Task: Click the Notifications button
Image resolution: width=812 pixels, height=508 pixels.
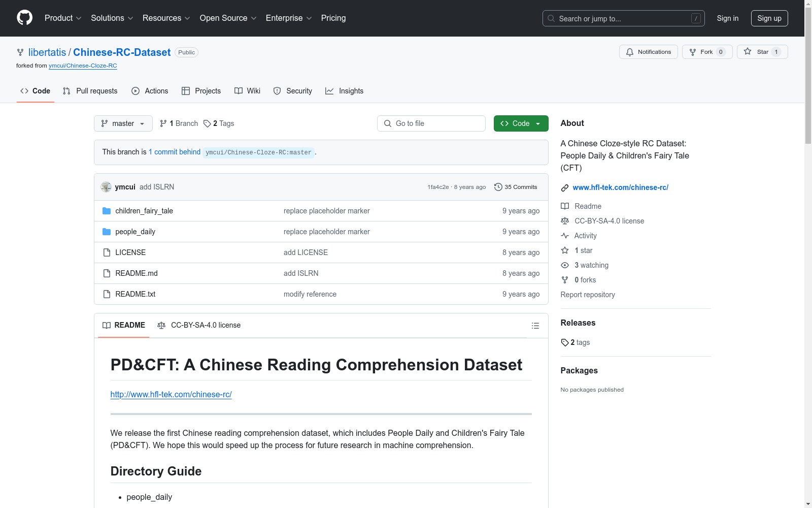Action: click(649, 52)
